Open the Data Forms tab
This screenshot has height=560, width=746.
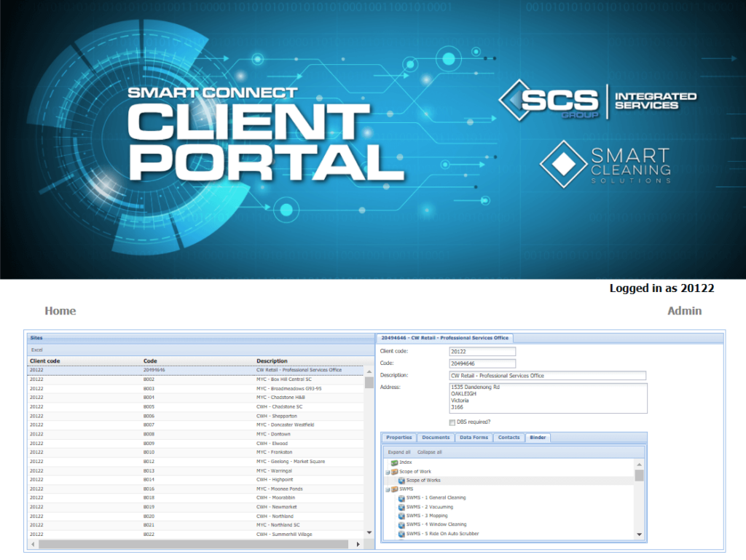tap(474, 438)
